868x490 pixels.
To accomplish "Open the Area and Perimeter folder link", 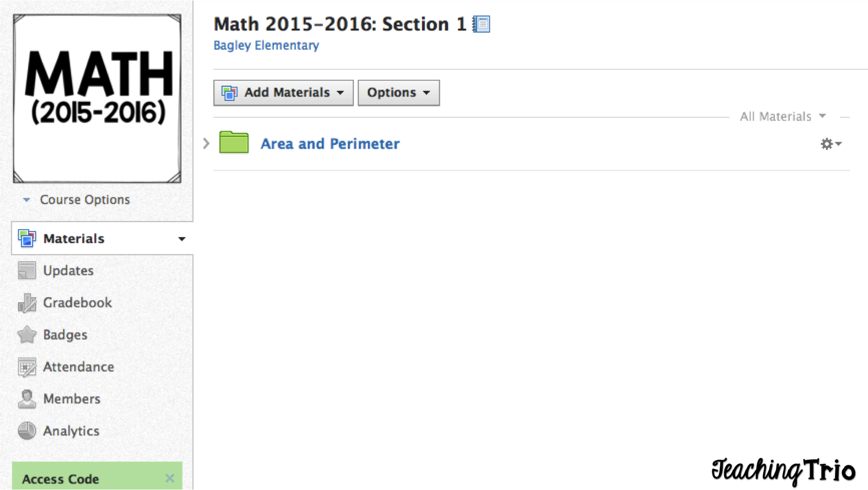I will point(330,144).
